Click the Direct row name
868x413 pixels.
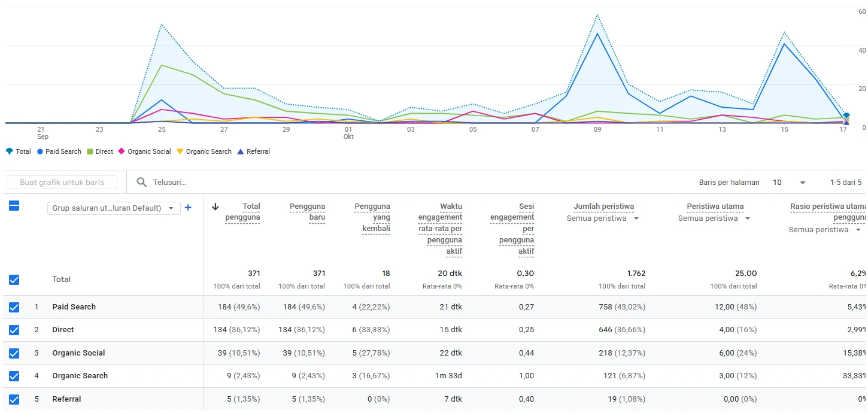pos(63,330)
